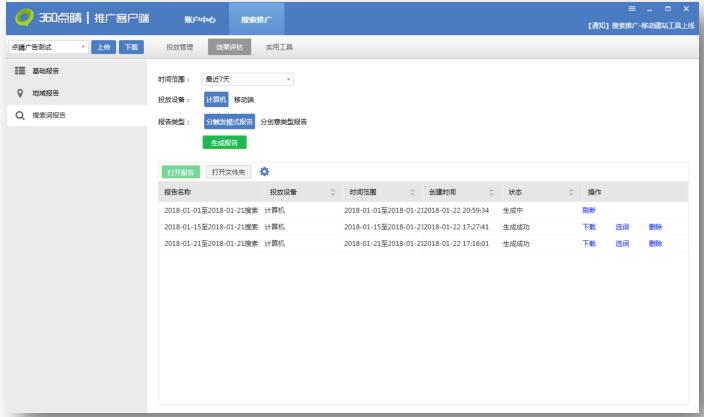Click the 搜索词报告 magnifier icon
Image resolution: width=704 pixels, height=417 pixels.
(19, 115)
